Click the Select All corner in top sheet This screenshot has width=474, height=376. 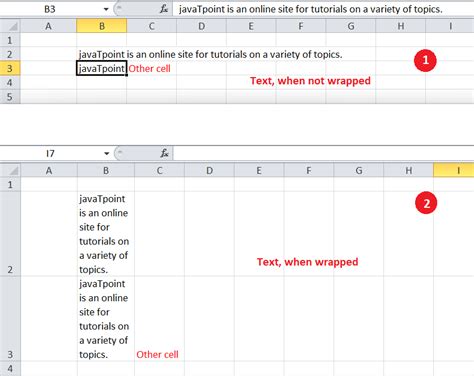10,26
